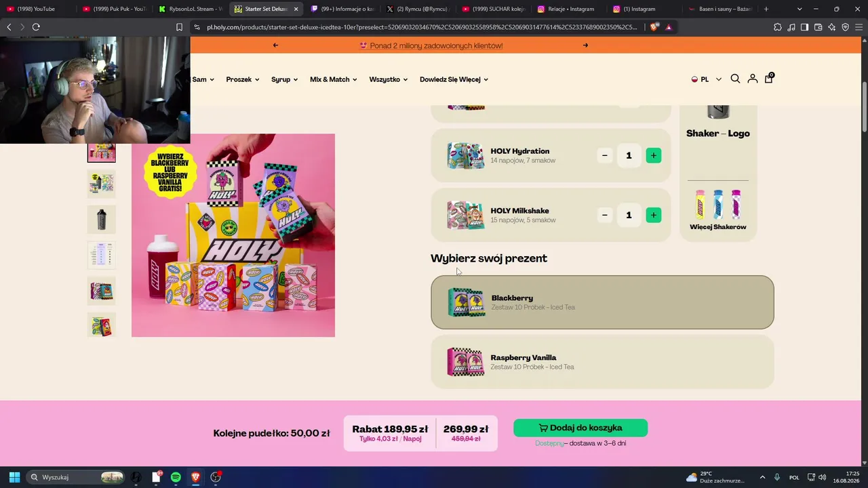Open the weather widget in the taskbar
The width and height of the screenshot is (868, 488).
click(716, 477)
